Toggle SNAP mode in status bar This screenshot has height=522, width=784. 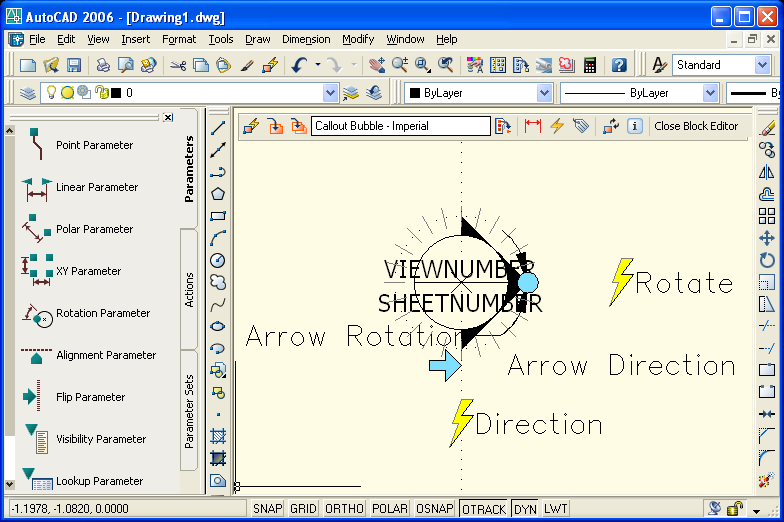(x=267, y=509)
